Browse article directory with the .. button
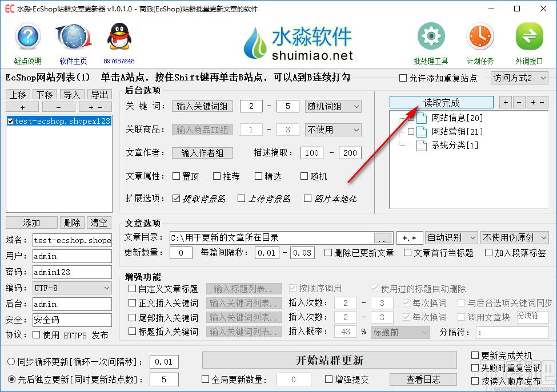 383,238
